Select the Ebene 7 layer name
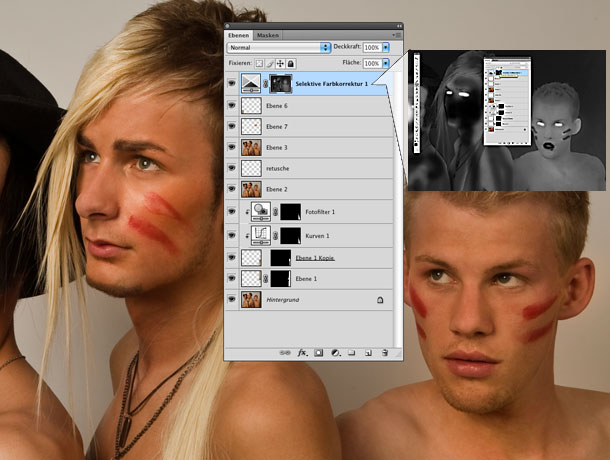The width and height of the screenshot is (610, 460). point(277,127)
